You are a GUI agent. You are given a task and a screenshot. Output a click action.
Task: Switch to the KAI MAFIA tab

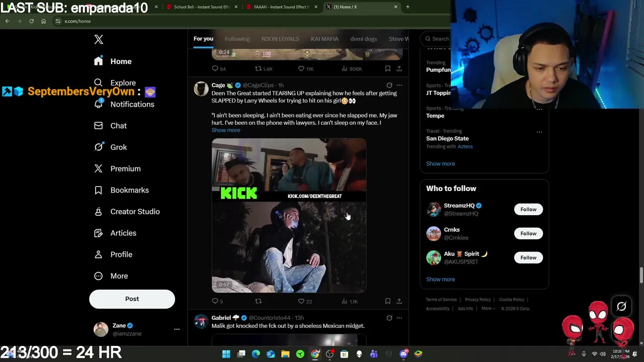[325, 39]
